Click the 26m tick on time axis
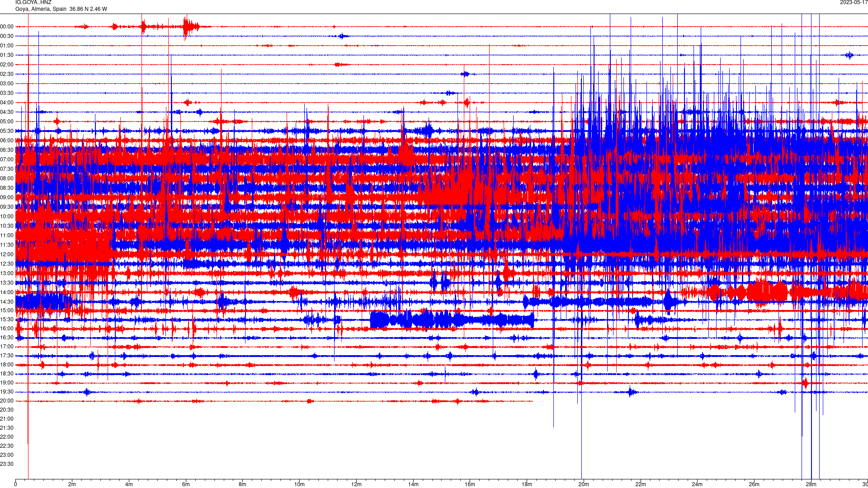The image size is (868, 488). click(754, 484)
